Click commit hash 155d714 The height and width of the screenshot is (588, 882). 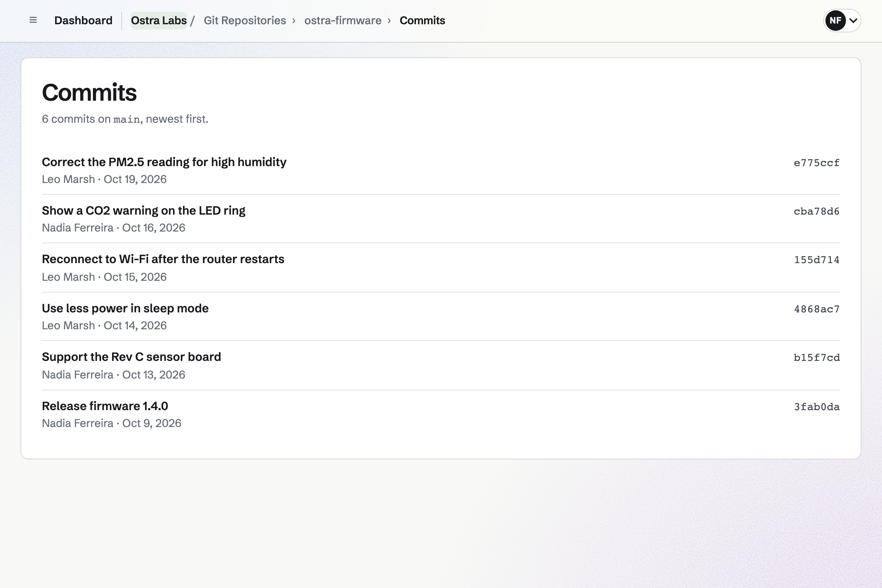(x=816, y=260)
